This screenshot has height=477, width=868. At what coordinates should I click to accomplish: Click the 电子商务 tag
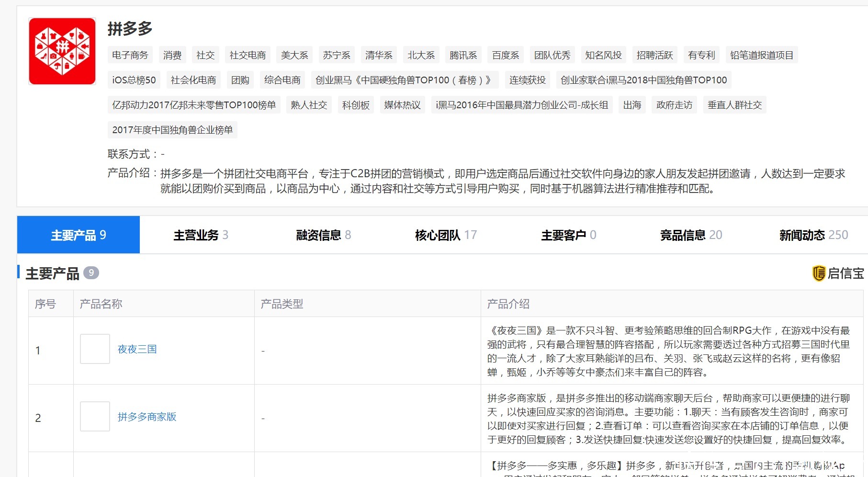(130, 55)
